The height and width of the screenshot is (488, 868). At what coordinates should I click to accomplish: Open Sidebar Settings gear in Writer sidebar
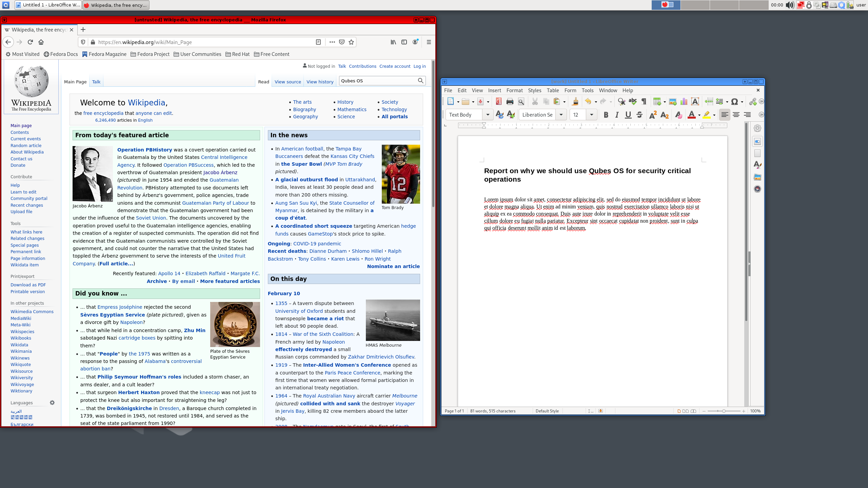(757, 128)
